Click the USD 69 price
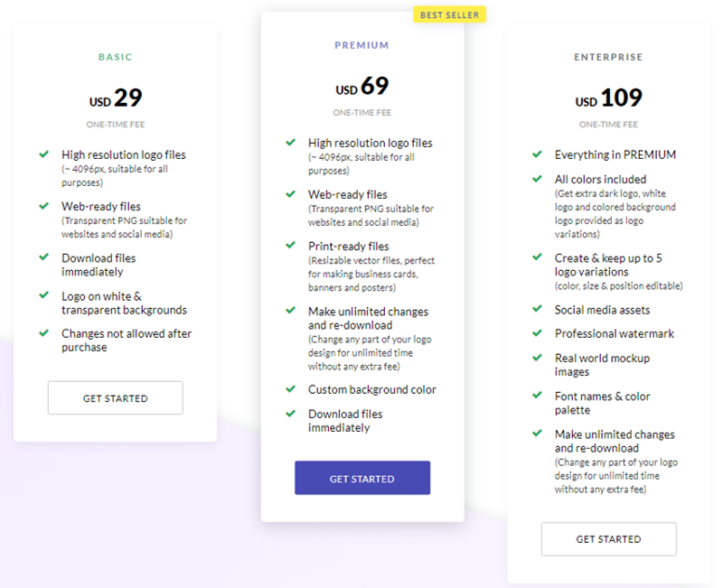 click(x=362, y=86)
